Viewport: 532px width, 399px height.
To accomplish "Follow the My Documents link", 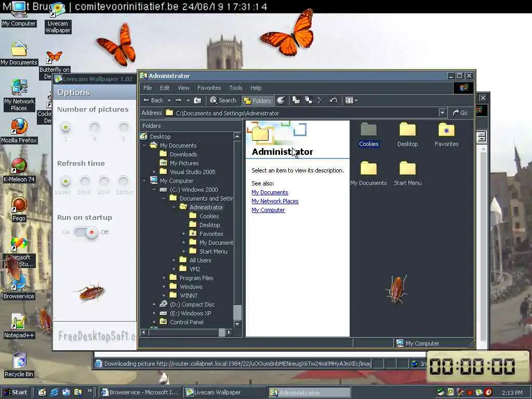I will pyautogui.click(x=270, y=192).
